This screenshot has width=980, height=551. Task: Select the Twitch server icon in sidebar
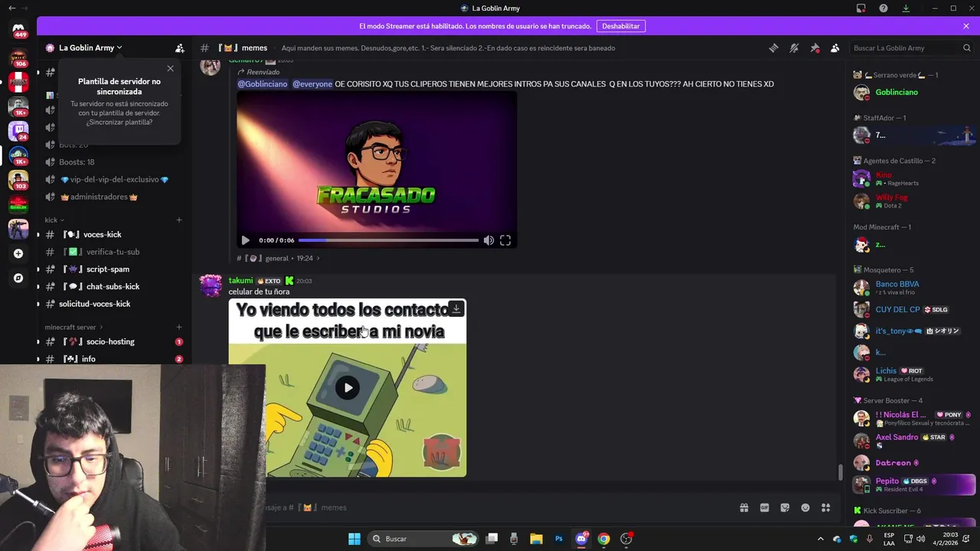pos(18,130)
